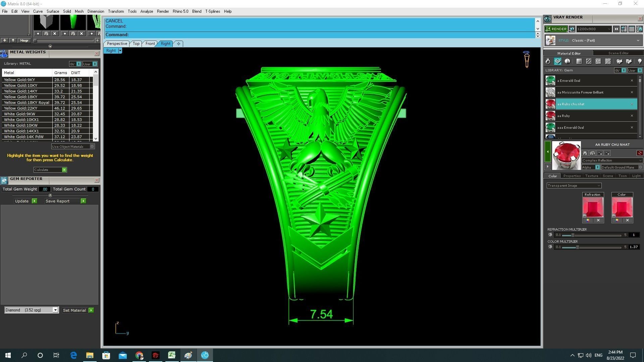Toggle the Alpha switch
Viewport: 644px width, 362px height.
click(x=597, y=167)
